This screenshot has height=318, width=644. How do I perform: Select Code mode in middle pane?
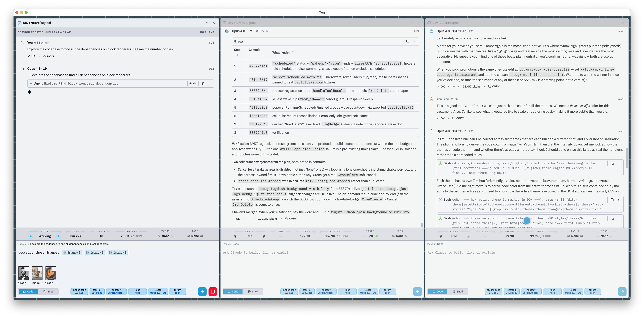coord(233,291)
